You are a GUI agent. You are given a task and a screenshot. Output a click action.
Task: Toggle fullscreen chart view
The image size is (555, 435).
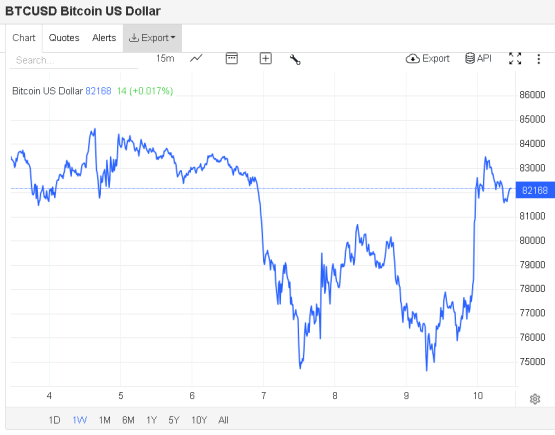click(x=515, y=58)
